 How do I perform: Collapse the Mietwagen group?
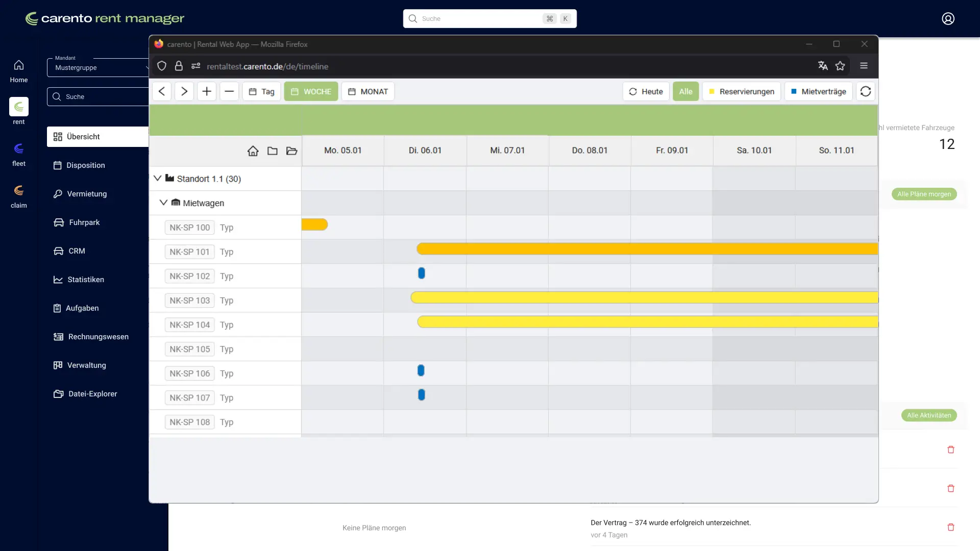pyautogui.click(x=163, y=203)
